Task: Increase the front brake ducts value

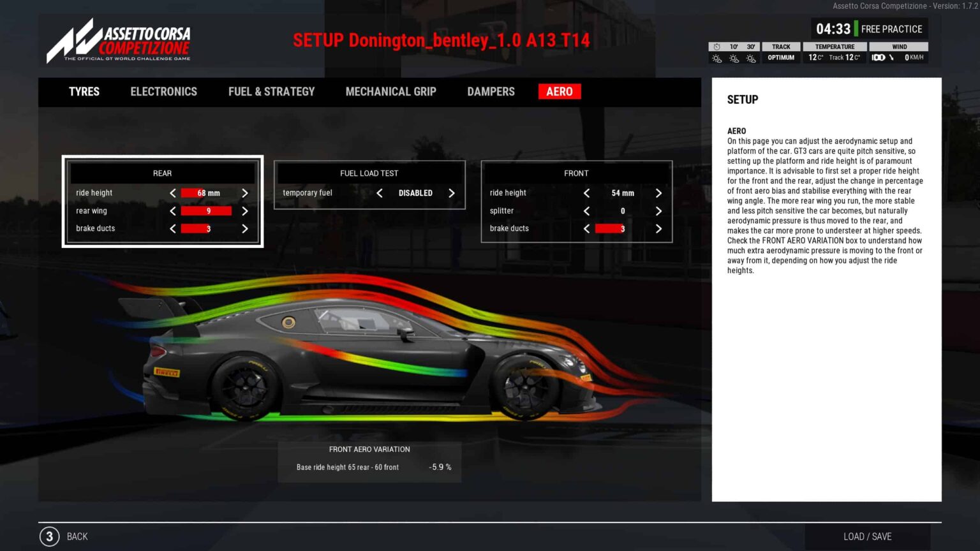Action: (x=659, y=228)
